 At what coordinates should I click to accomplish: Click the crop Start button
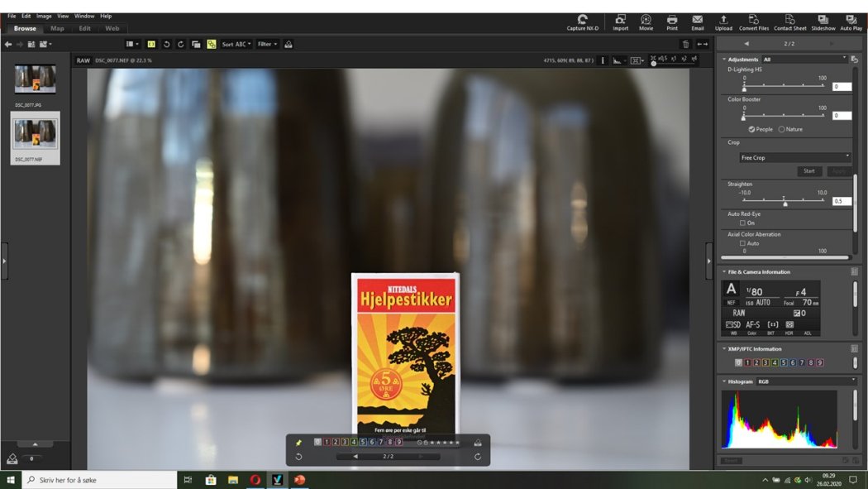tap(808, 171)
